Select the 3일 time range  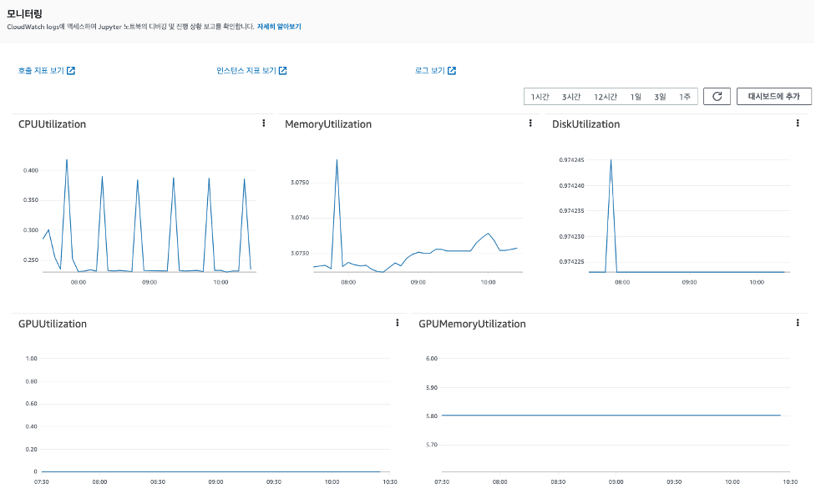click(660, 97)
